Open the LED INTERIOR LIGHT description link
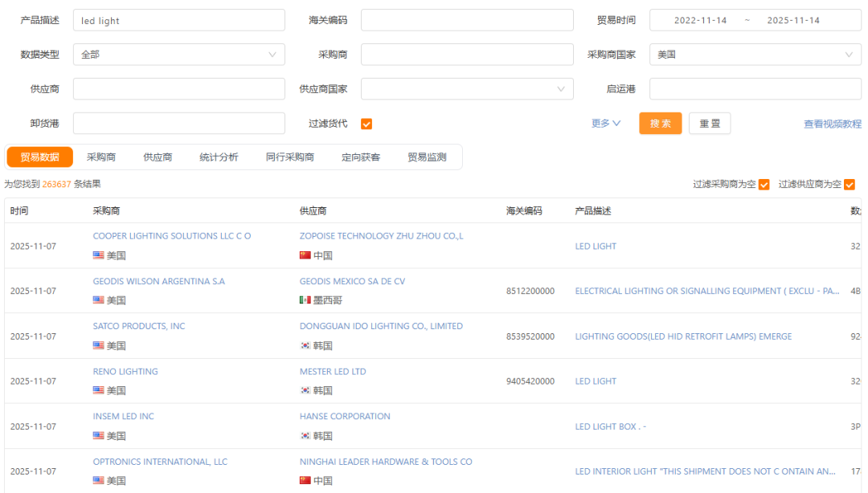This screenshot has width=868, height=493. coord(706,471)
